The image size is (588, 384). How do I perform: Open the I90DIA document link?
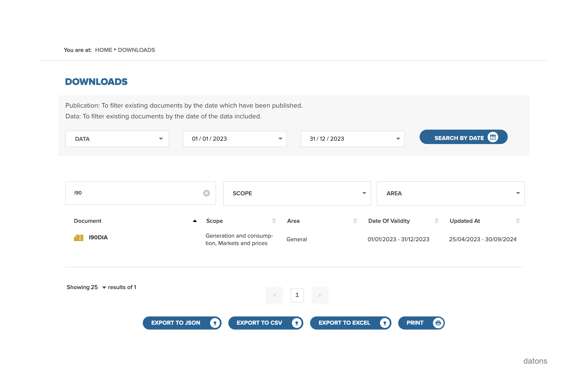tap(98, 237)
